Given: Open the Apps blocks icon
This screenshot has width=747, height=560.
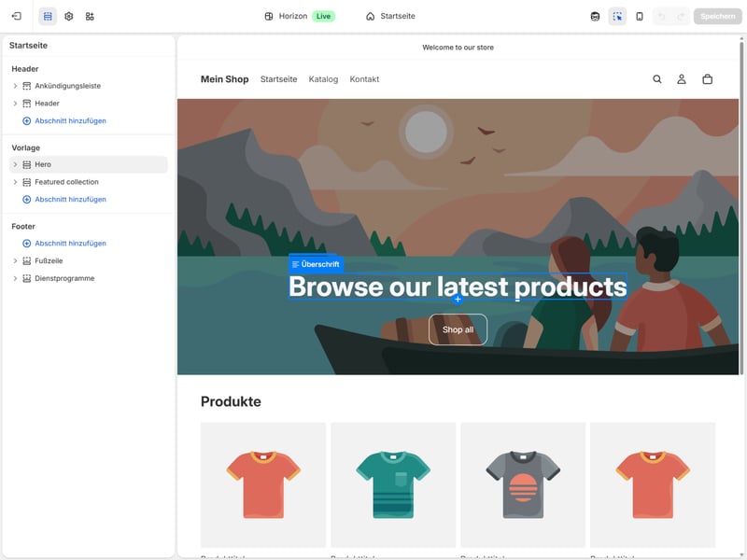Looking at the screenshot, I should (x=90, y=16).
